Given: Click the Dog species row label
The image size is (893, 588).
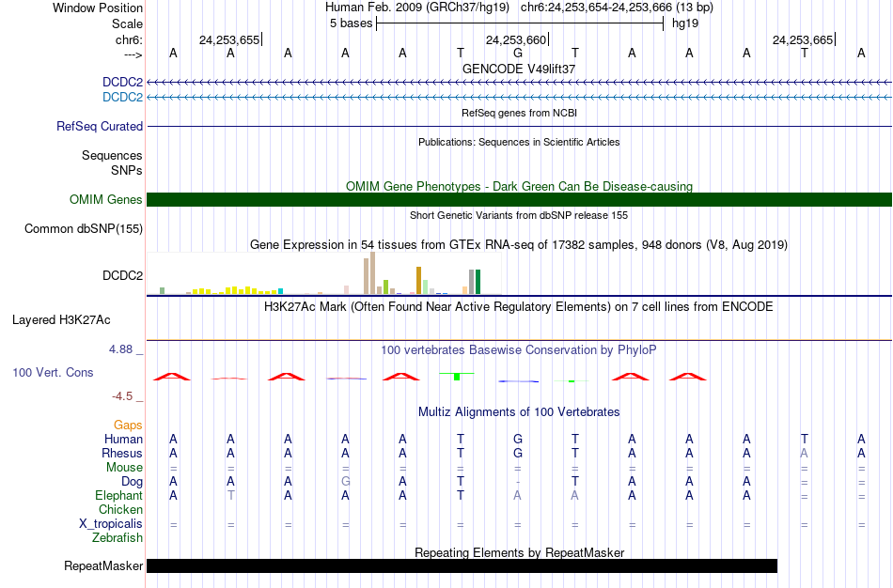Looking at the screenshot, I should coord(132,482).
